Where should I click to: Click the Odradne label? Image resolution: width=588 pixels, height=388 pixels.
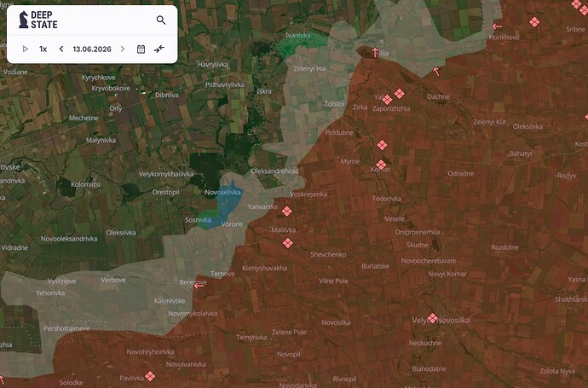(461, 174)
